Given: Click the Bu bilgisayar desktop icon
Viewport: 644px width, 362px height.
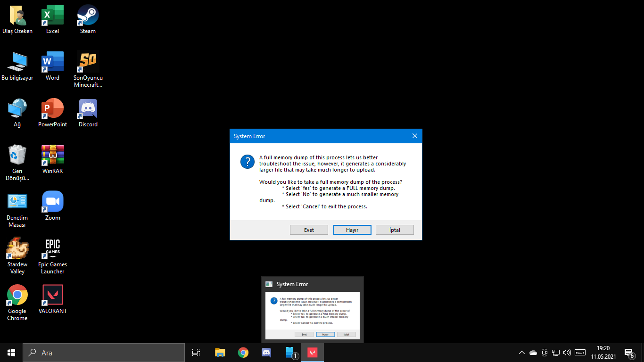Looking at the screenshot, I should [x=17, y=66].
